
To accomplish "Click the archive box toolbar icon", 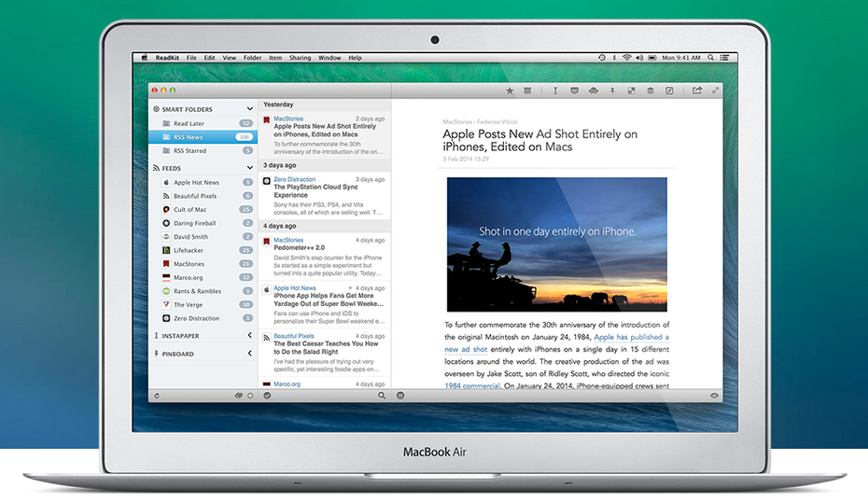I will (x=527, y=91).
